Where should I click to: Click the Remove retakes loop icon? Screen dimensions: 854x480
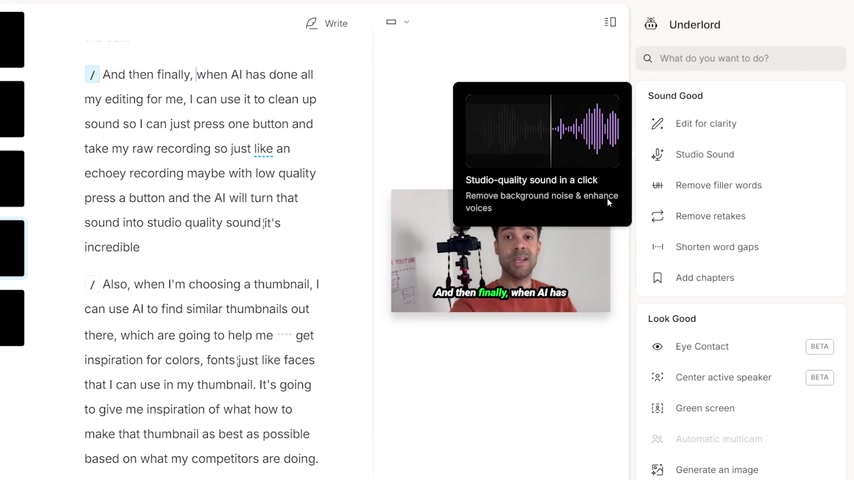click(x=657, y=216)
